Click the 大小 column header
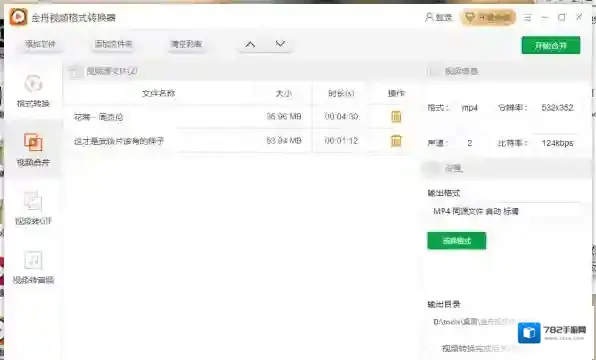This screenshot has height=360, width=596. pyautogui.click(x=284, y=94)
